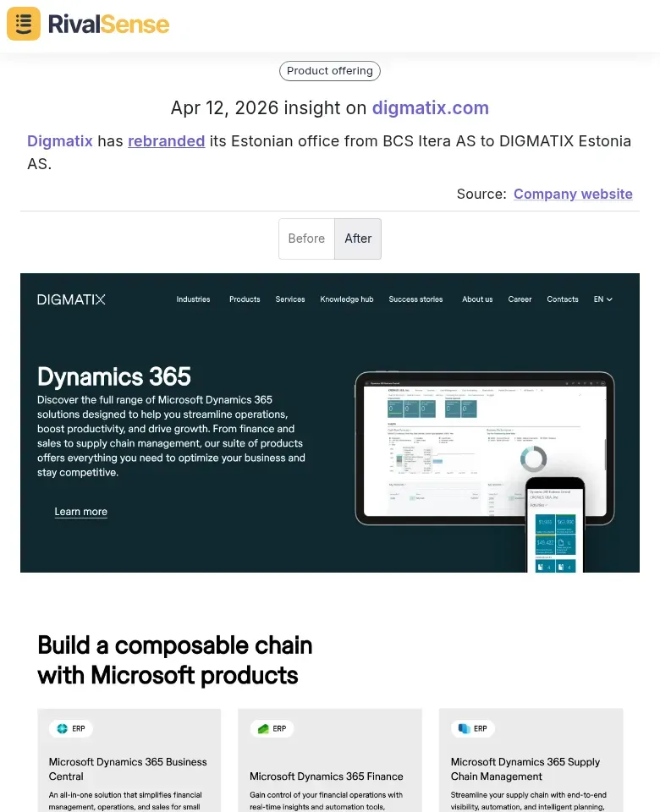Click the Supply Chain Management ERP badge icon
The image size is (660, 812).
(x=462, y=728)
